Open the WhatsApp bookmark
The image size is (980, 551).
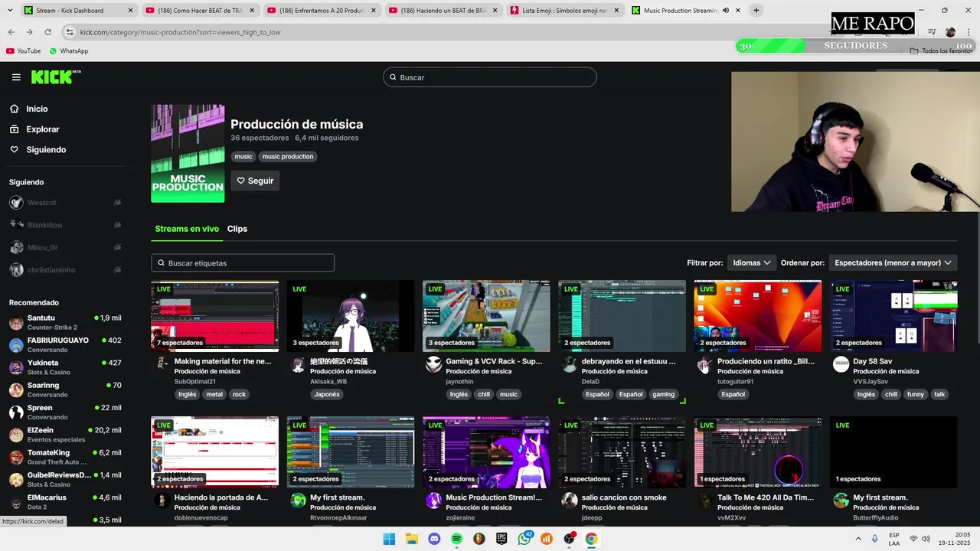click(69, 51)
